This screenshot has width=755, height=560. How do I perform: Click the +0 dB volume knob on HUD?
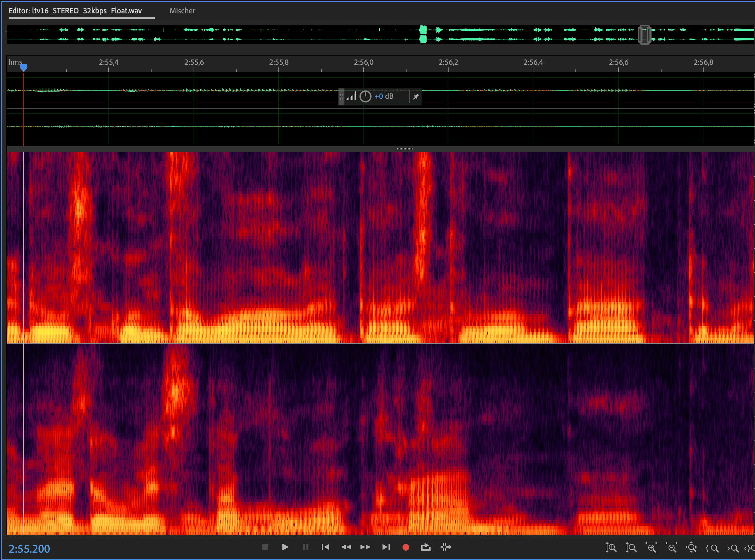point(365,96)
